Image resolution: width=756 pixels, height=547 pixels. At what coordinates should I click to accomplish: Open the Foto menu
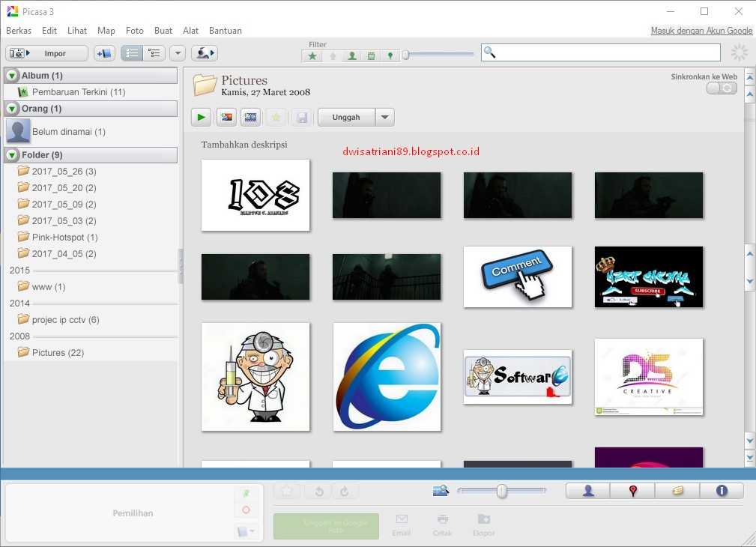click(135, 31)
